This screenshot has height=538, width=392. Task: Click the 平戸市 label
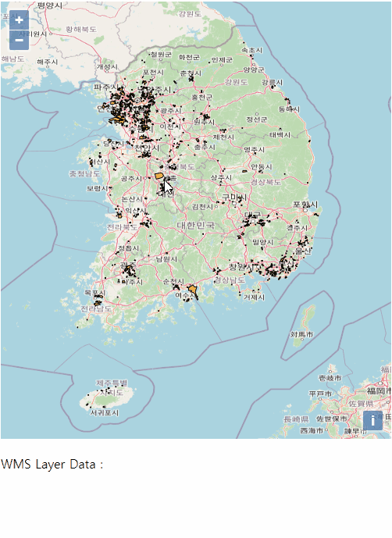321,394
